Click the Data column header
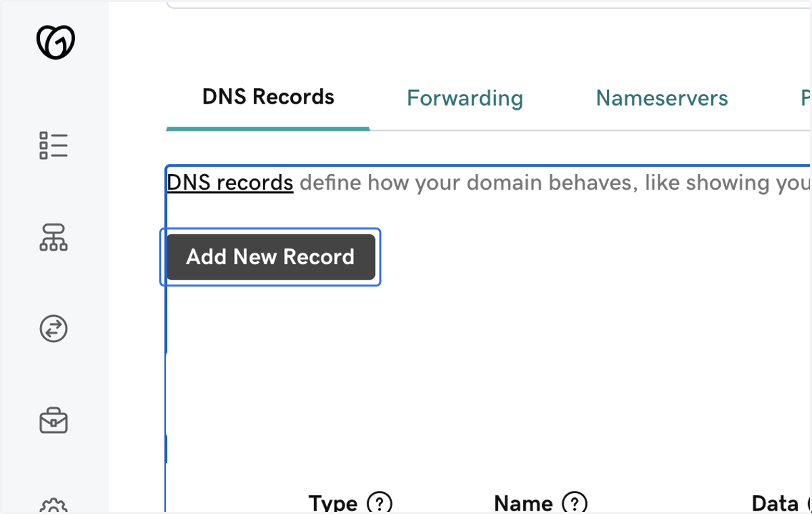Viewport: 812px width, 514px height. (x=775, y=503)
